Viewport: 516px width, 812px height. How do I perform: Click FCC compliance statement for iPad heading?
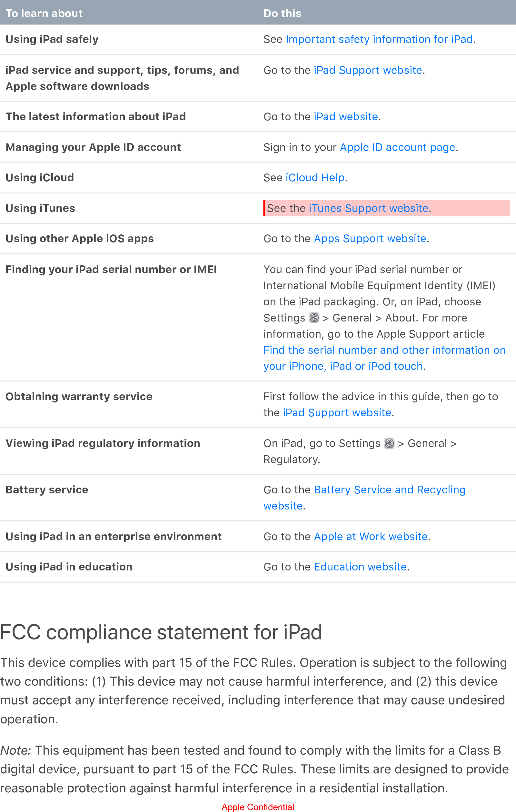(161, 632)
